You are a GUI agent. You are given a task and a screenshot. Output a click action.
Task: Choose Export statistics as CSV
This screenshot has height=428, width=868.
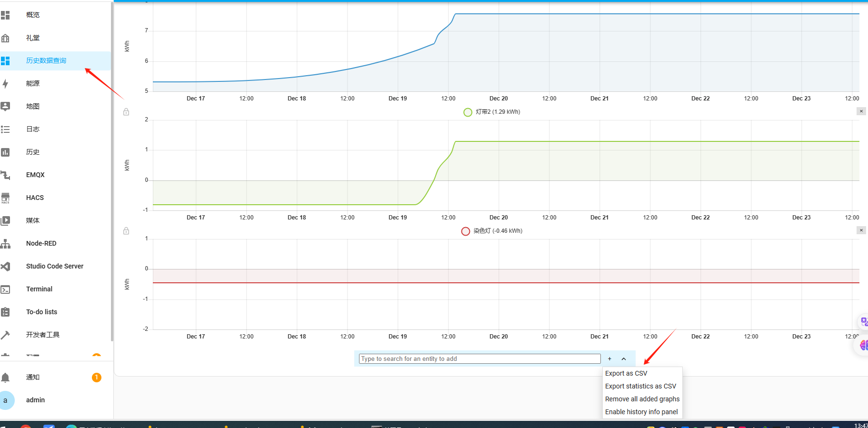point(640,386)
